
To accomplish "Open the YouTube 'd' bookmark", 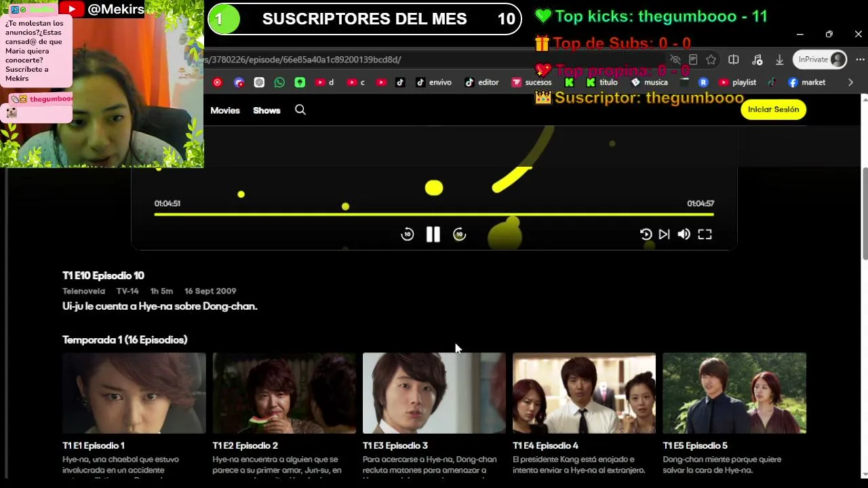I will point(323,83).
